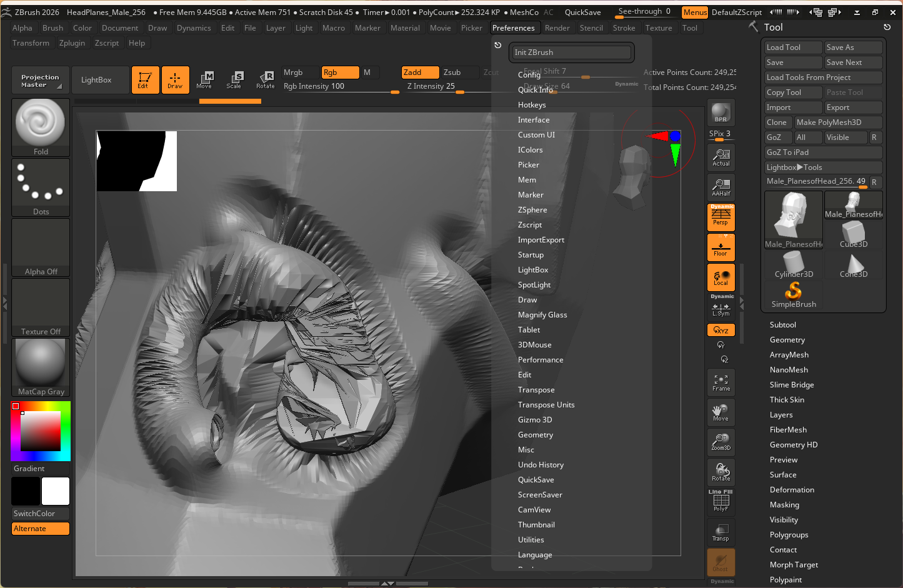Toggle XYZ rotation mode
This screenshot has width=903, height=588.
721,330
